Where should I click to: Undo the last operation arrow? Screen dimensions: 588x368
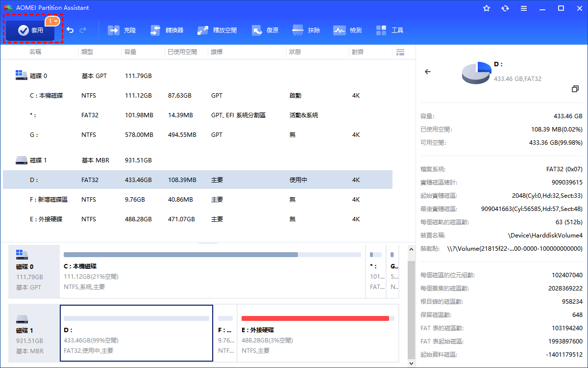tap(70, 30)
